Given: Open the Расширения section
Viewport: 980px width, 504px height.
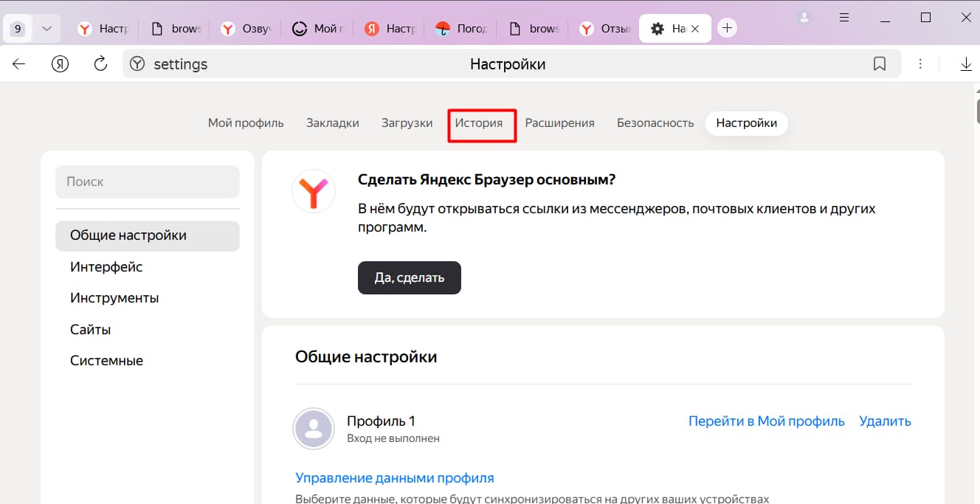Looking at the screenshot, I should tap(560, 123).
